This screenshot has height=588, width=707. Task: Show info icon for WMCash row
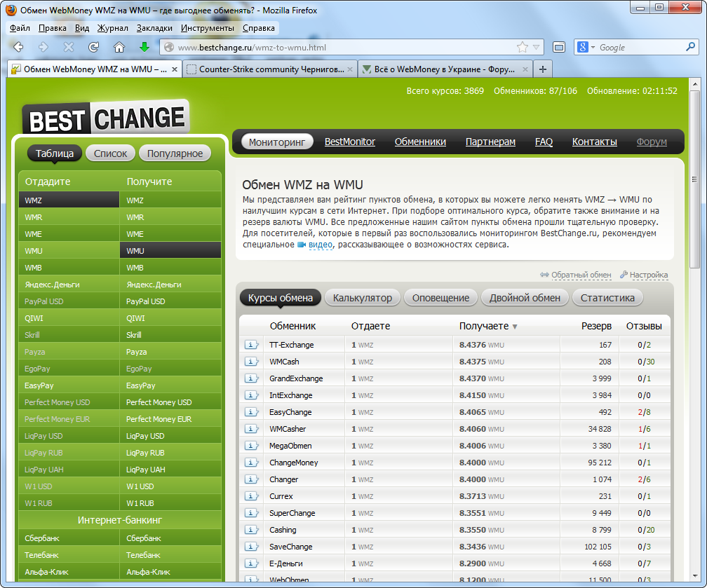[251, 362]
